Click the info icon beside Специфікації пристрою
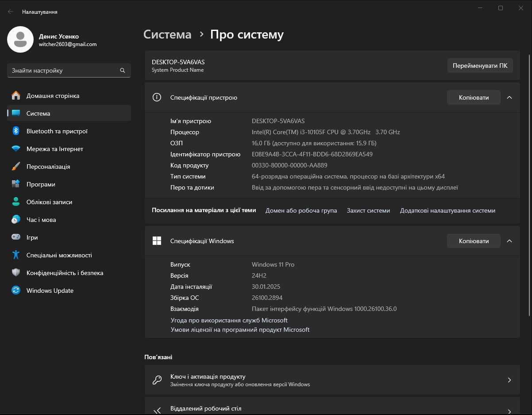 point(157,97)
